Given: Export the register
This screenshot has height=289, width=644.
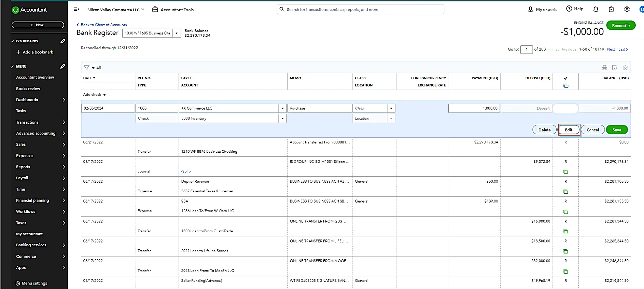Looking at the screenshot, I should (615, 68).
